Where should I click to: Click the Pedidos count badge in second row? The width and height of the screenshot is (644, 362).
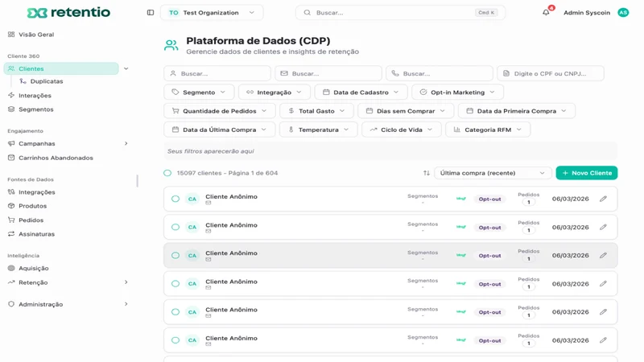tap(529, 230)
